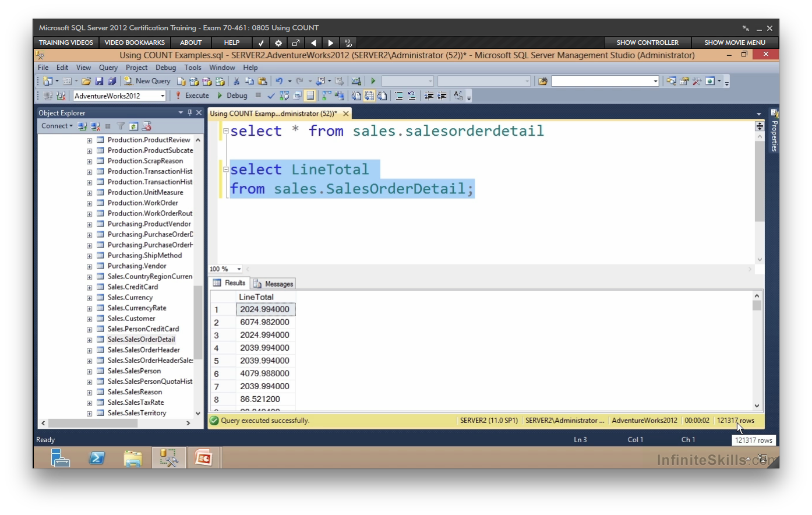
Task: Toggle the pin on Object Explorer panel
Action: point(189,112)
